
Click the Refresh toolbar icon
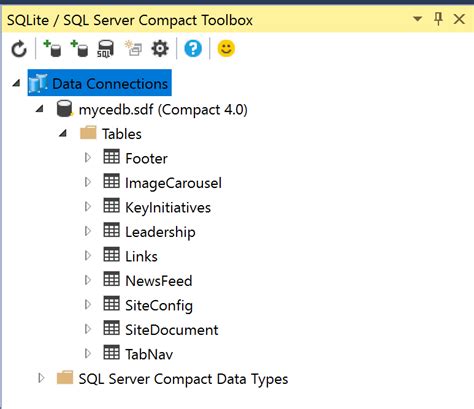[x=19, y=49]
